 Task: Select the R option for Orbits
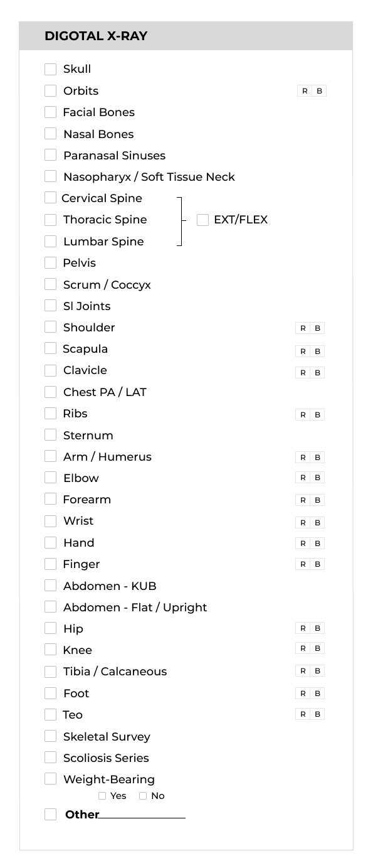point(305,91)
